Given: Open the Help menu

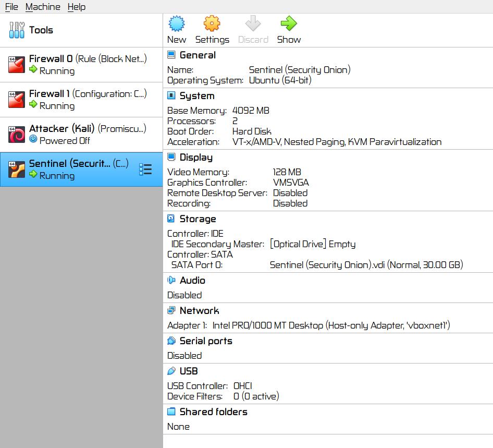Looking at the screenshot, I should (77, 7).
